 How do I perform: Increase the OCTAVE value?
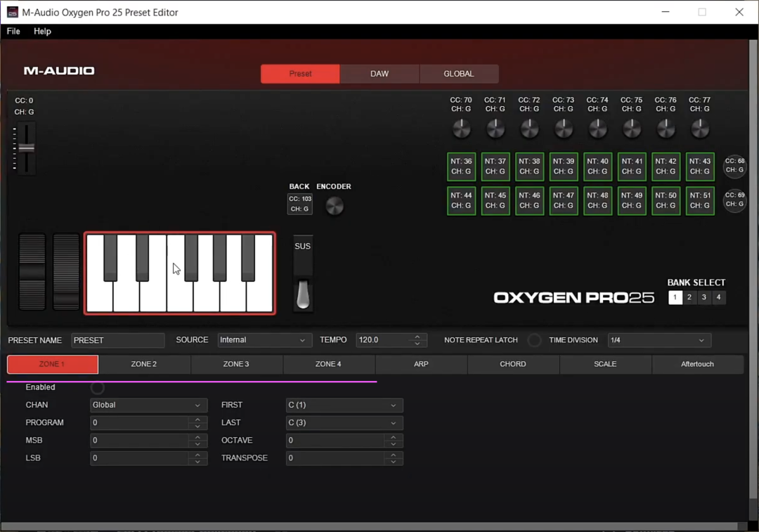pos(393,436)
